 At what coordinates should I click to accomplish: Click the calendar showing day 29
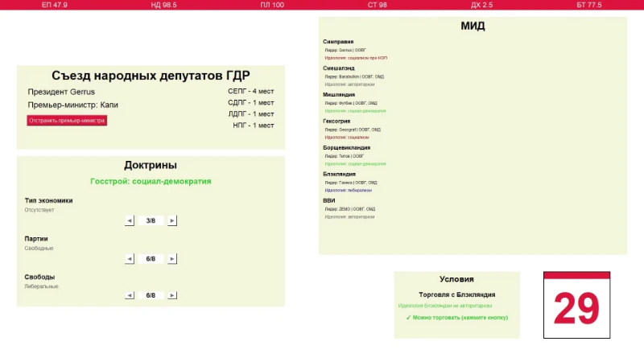click(x=576, y=305)
